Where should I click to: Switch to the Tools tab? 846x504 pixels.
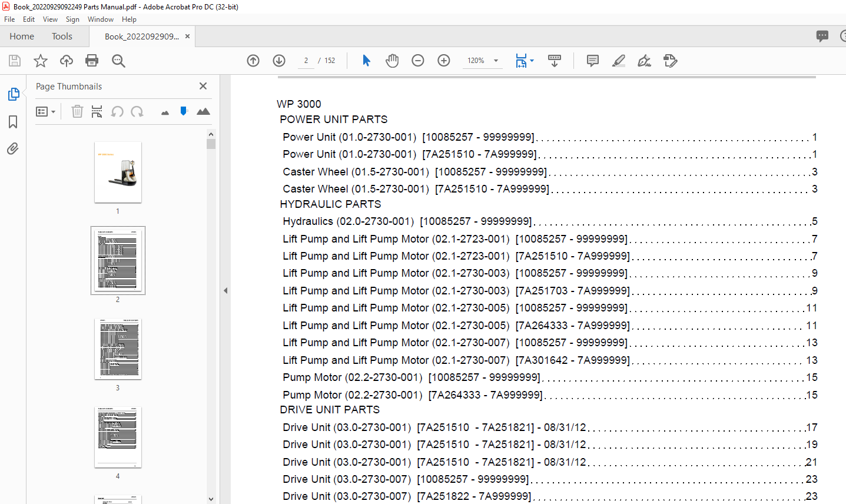click(x=62, y=36)
